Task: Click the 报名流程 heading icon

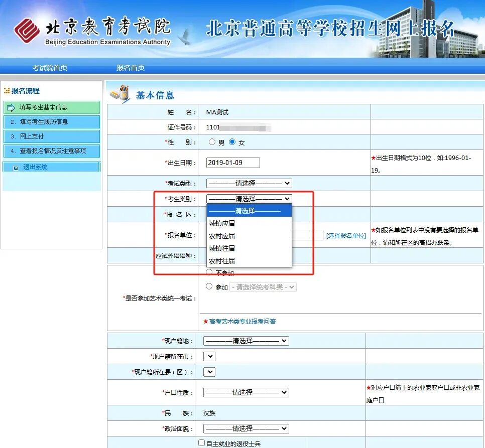Action: 7,91
